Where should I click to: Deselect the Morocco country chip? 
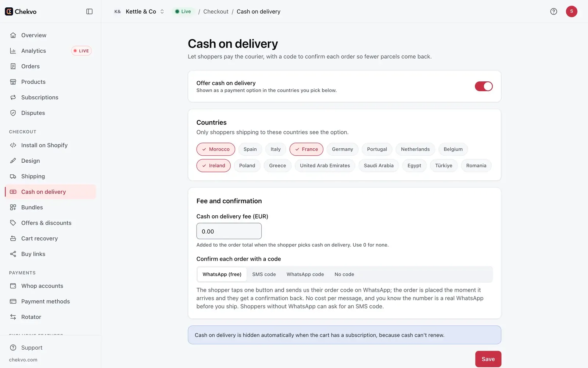click(x=216, y=149)
